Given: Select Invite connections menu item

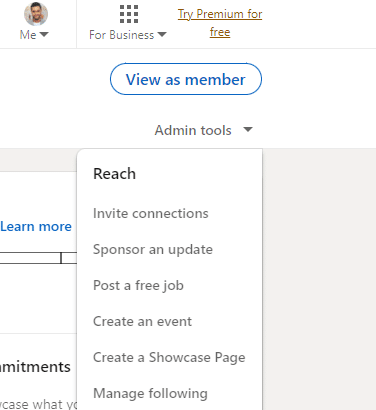Looking at the screenshot, I should [x=151, y=213].
